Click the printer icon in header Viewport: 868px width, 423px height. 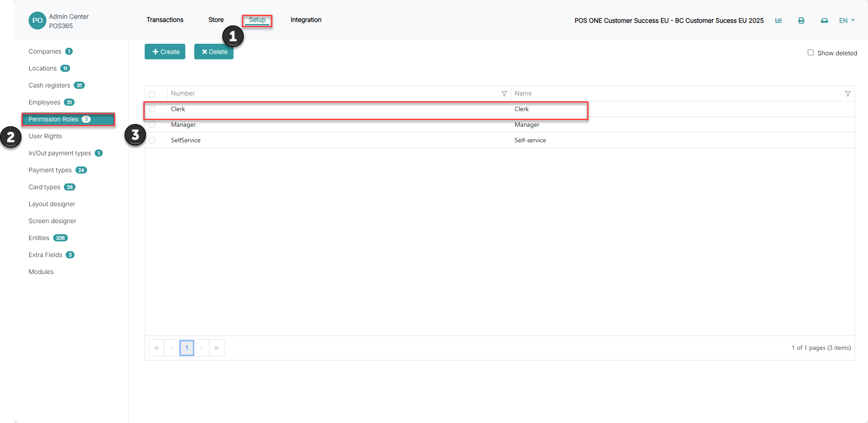(x=801, y=21)
